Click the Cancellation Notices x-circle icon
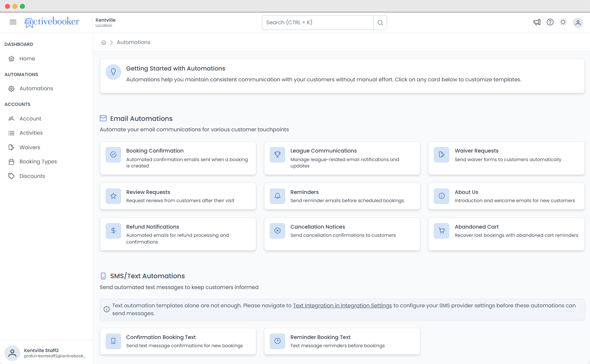Viewport: 590px width, 364px height. point(277,230)
